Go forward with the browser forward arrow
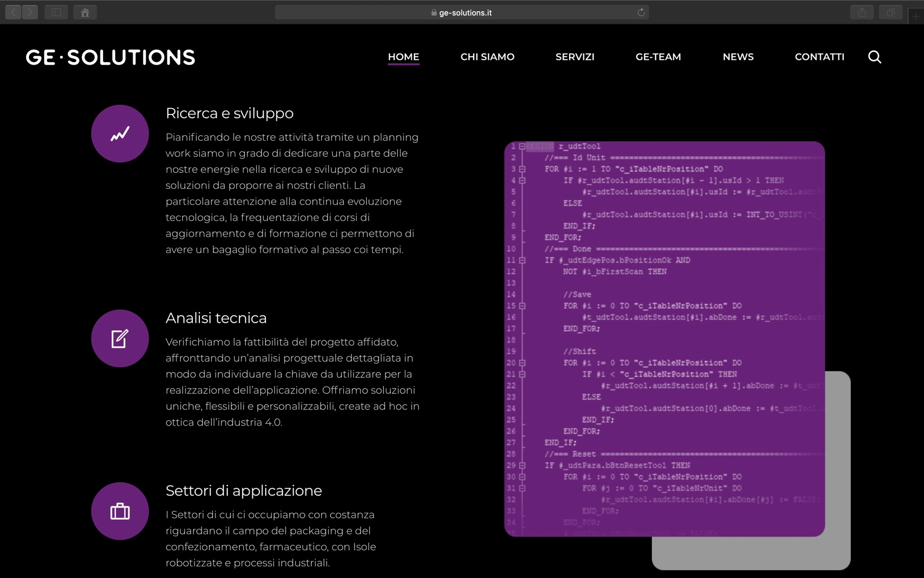The image size is (924, 578). (30, 12)
